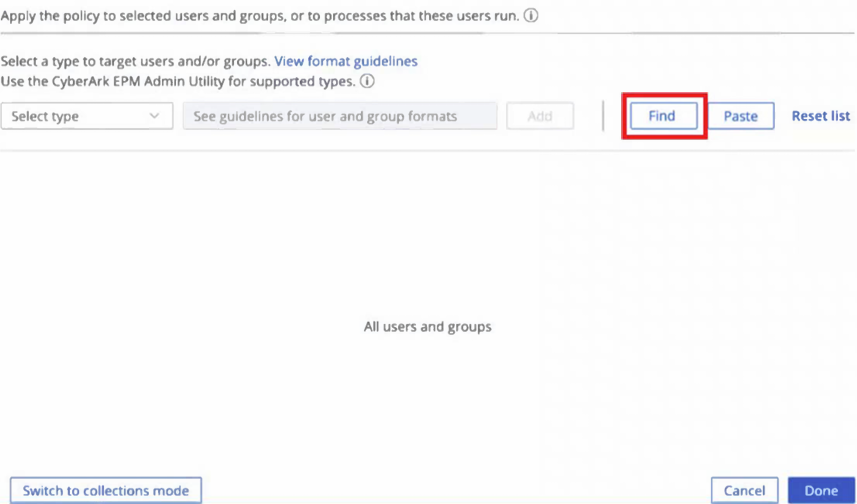Click the Find button
The height and width of the screenshot is (504, 857).
coord(664,116)
